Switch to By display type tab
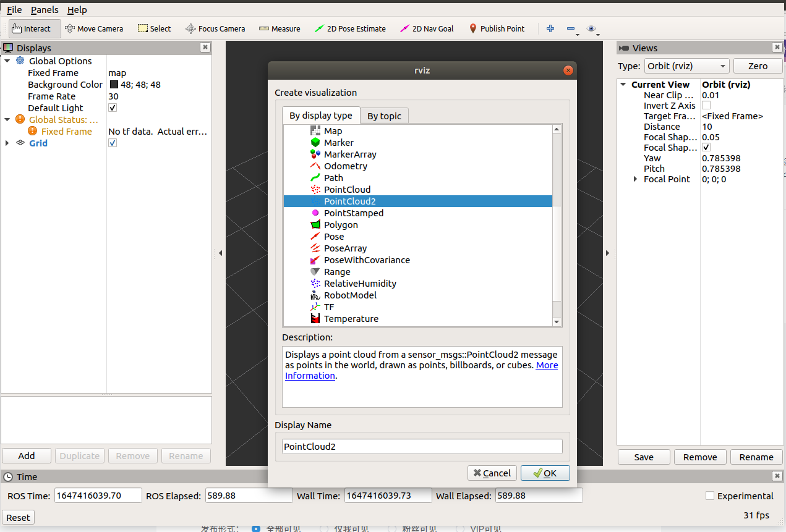This screenshot has height=532, width=786. (x=321, y=115)
